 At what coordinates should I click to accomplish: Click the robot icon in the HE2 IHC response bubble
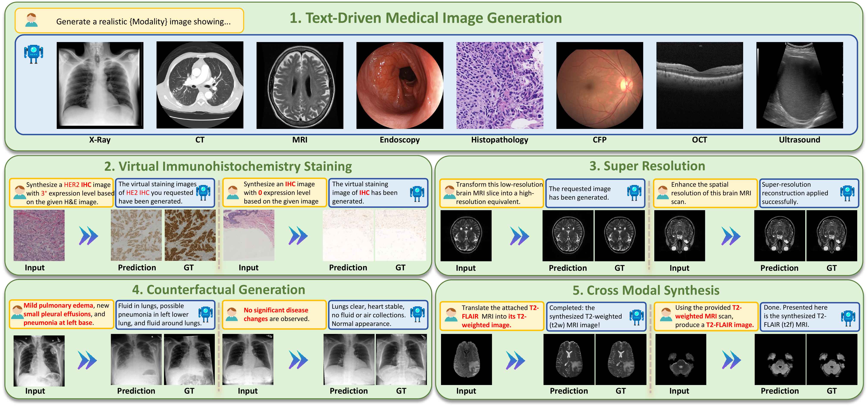click(x=203, y=192)
